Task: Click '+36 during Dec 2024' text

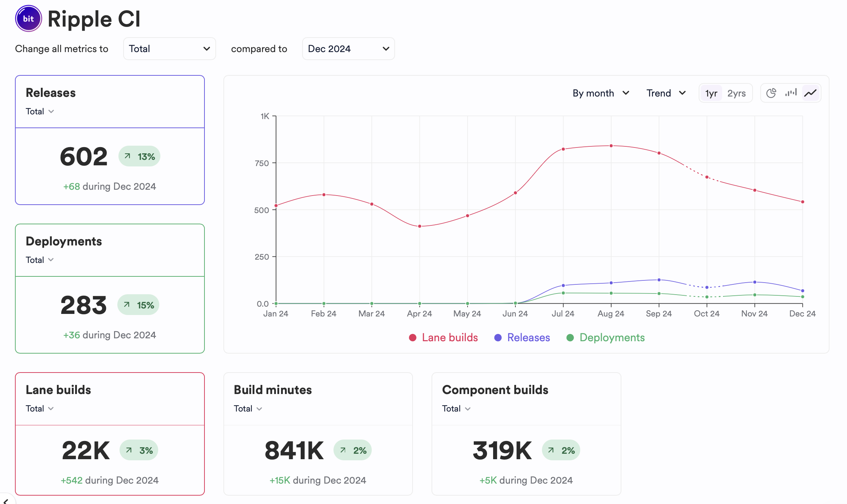Action: (110, 335)
